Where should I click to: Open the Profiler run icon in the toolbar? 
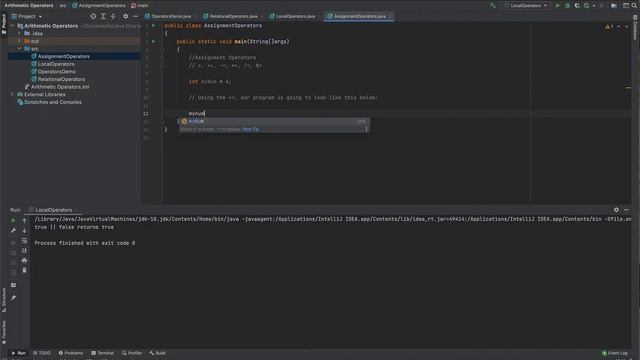point(587,6)
